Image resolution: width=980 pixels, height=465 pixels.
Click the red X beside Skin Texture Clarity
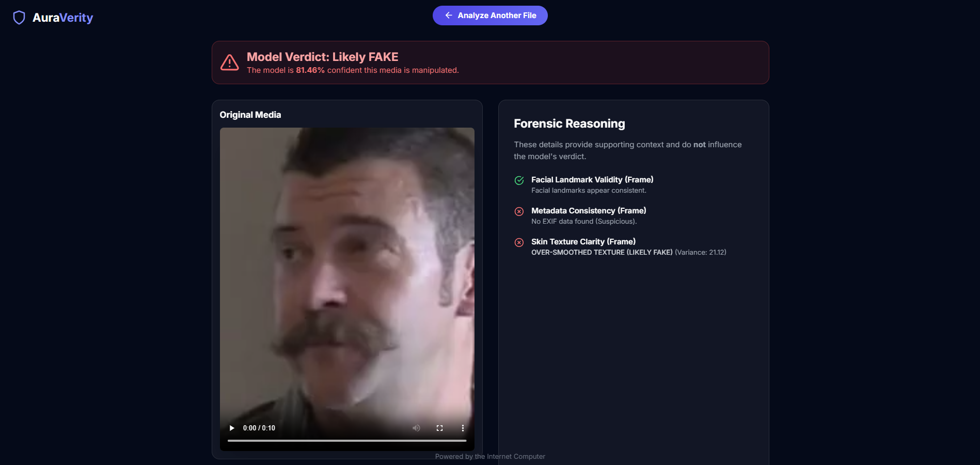coord(518,242)
